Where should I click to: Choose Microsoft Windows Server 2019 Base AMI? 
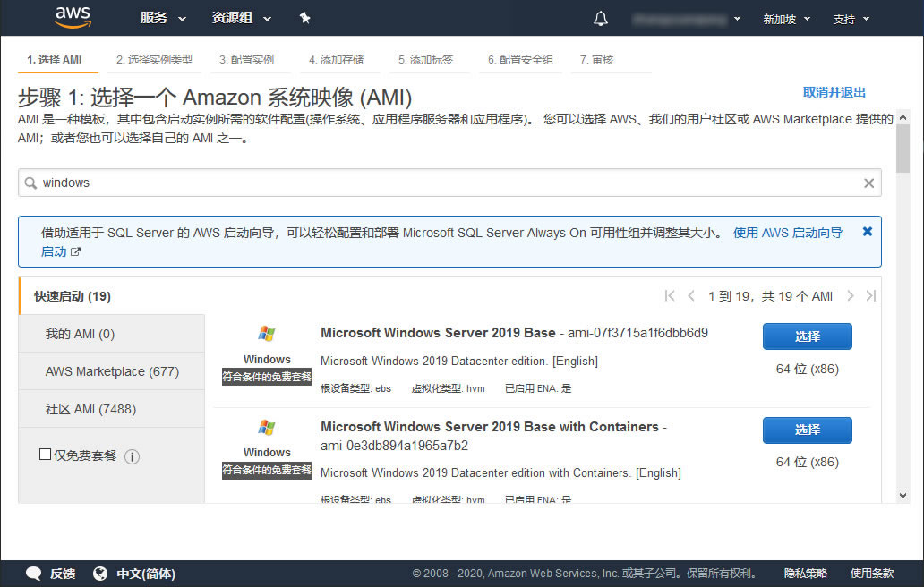(808, 336)
